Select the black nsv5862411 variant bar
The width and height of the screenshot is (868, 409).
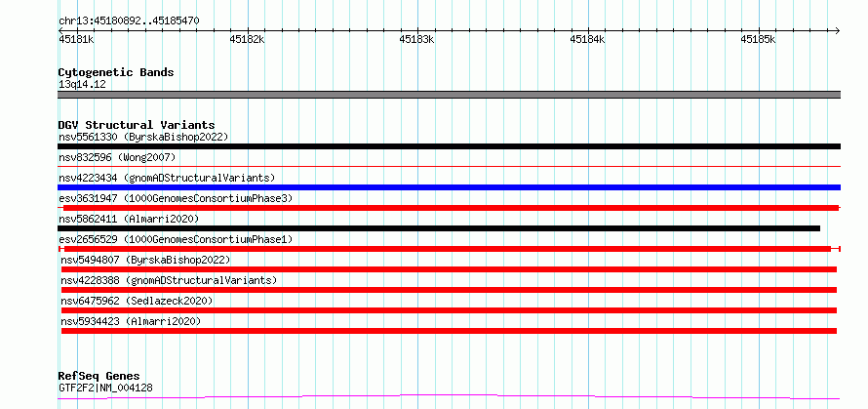point(439,228)
